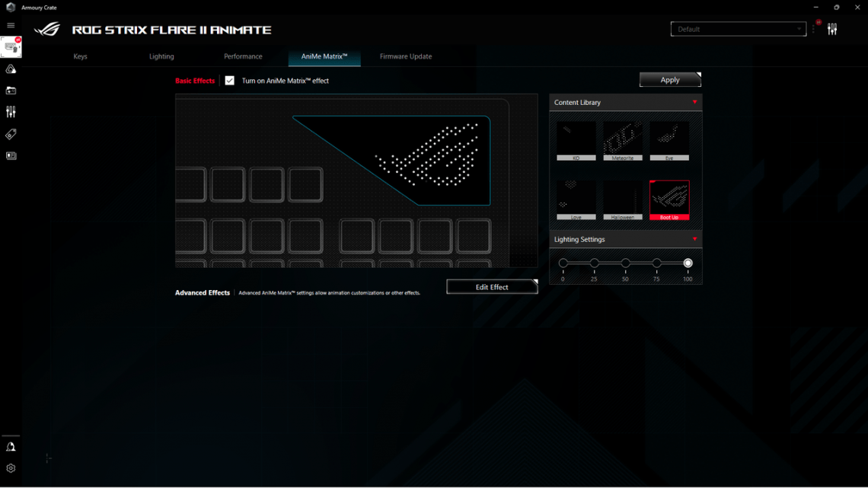Open notifications via the bell icon

tap(11, 446)
